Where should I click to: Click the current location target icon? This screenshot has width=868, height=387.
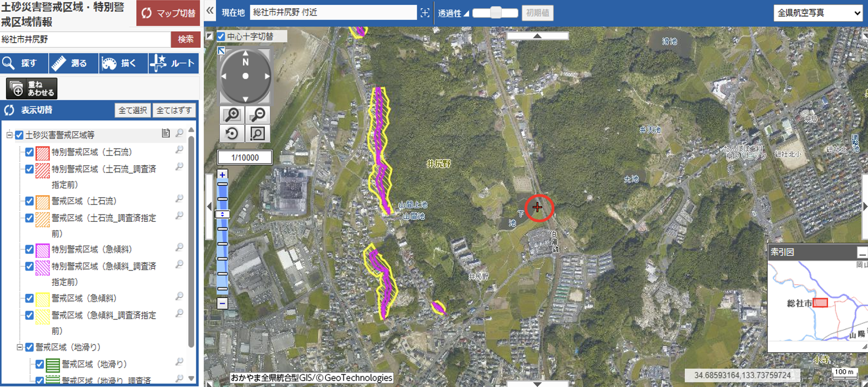[x=426, y=13]
